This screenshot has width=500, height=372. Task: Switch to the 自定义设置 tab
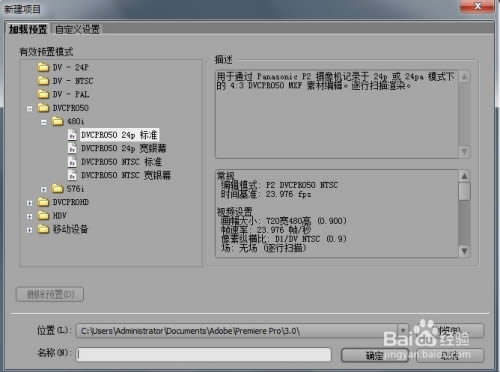tap(77, 29)
